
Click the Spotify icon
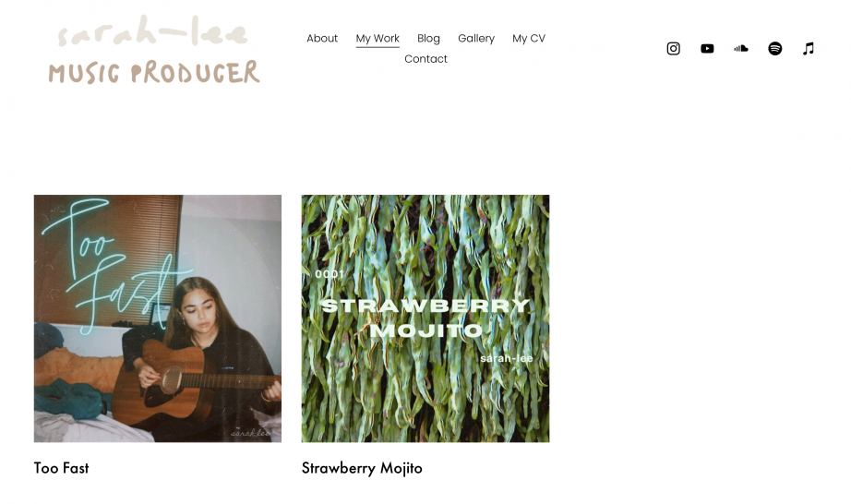(775, 49)
